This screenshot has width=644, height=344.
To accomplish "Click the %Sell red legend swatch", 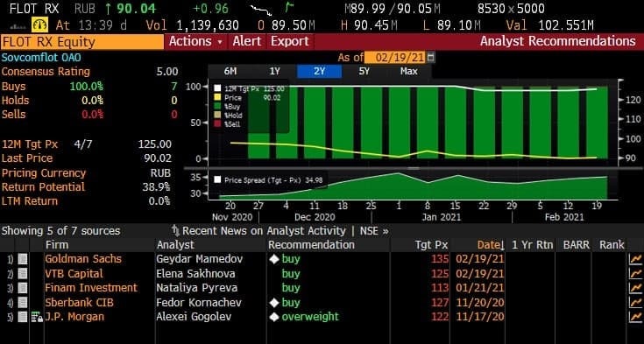I will 217,124.
